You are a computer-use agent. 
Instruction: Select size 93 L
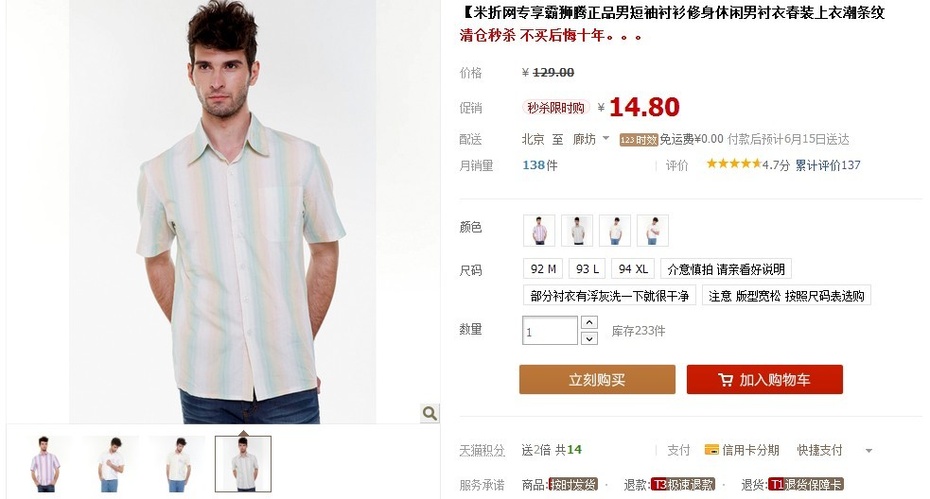click(x=587, y=269)
